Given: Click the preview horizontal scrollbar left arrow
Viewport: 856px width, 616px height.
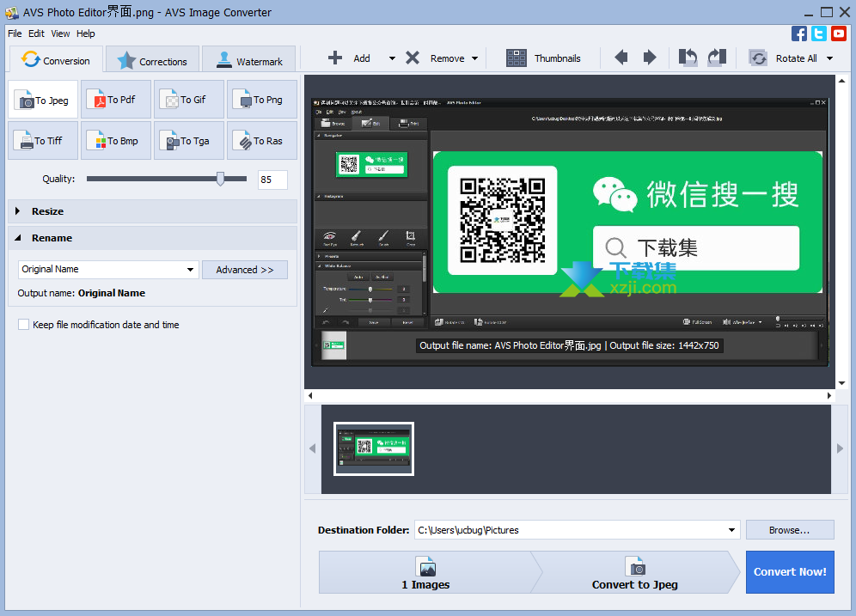Looking at the screenshot, I should [x=310, y=395].
